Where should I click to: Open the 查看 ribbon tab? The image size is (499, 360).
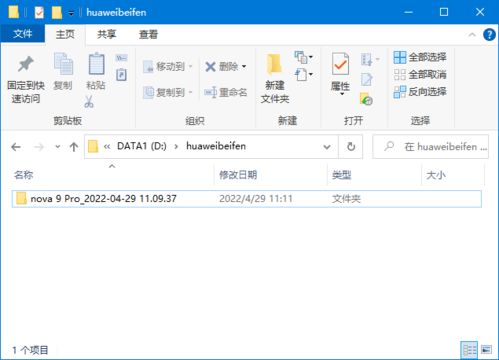pos(148,34)
